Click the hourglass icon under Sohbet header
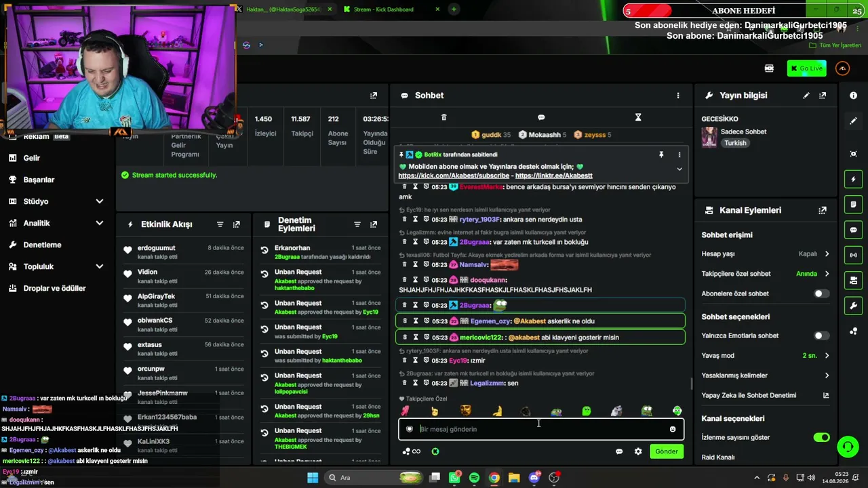 [638, 117]
